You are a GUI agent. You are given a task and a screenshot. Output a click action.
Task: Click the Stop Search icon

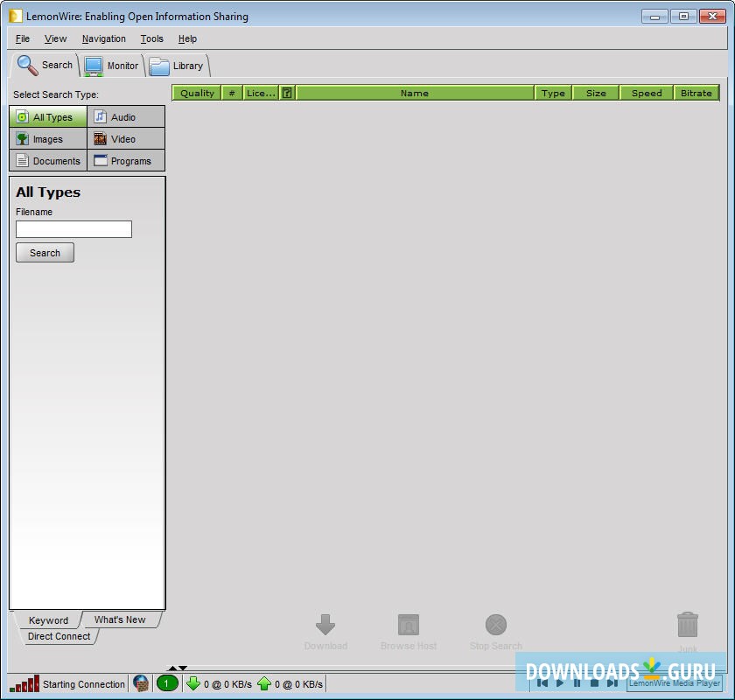click(495, 625)
